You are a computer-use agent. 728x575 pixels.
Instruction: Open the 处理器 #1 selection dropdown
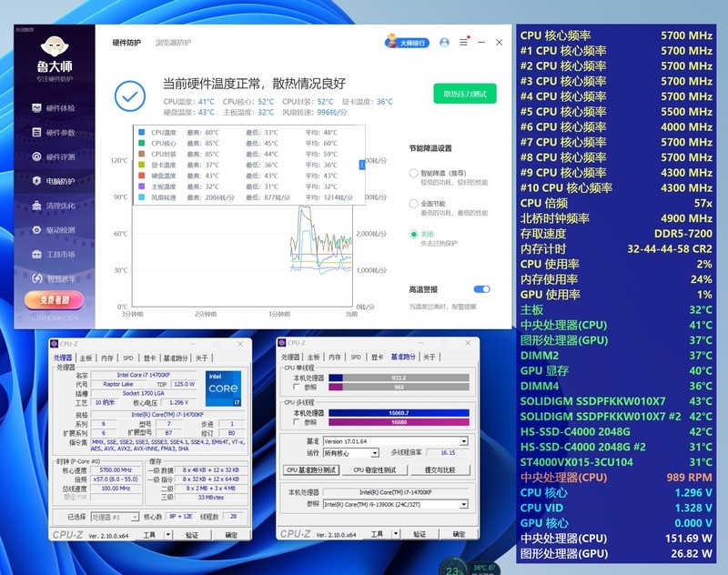pyautogui.click(x=115, y=517)
